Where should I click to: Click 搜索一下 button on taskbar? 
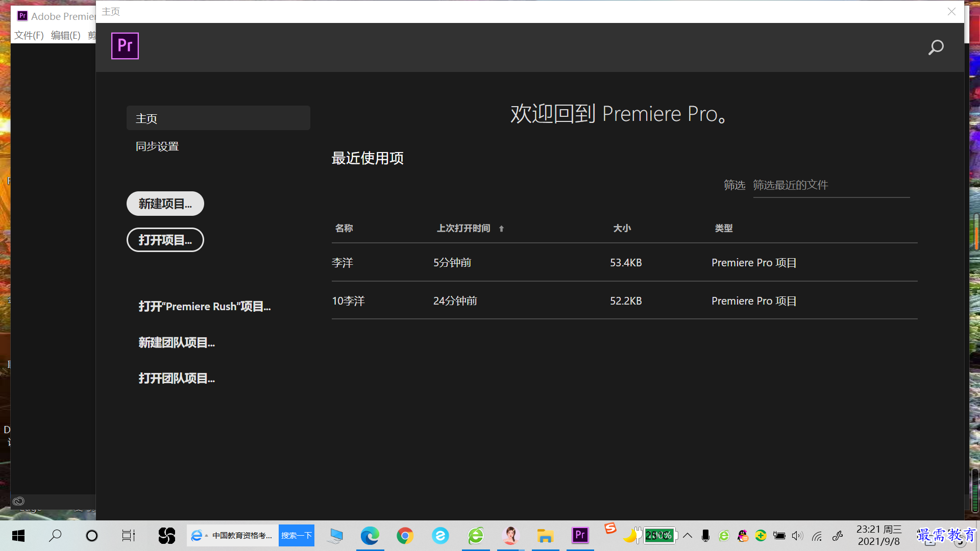(297, 536)
